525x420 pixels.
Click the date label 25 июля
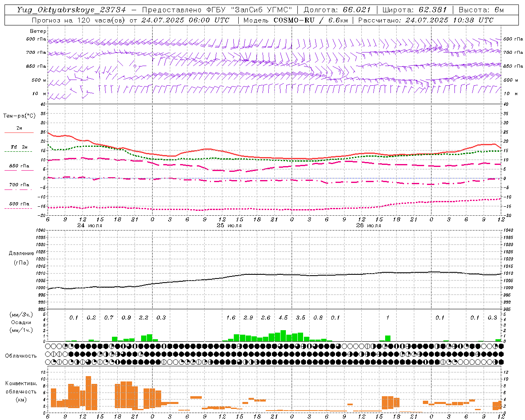(229, 226)
